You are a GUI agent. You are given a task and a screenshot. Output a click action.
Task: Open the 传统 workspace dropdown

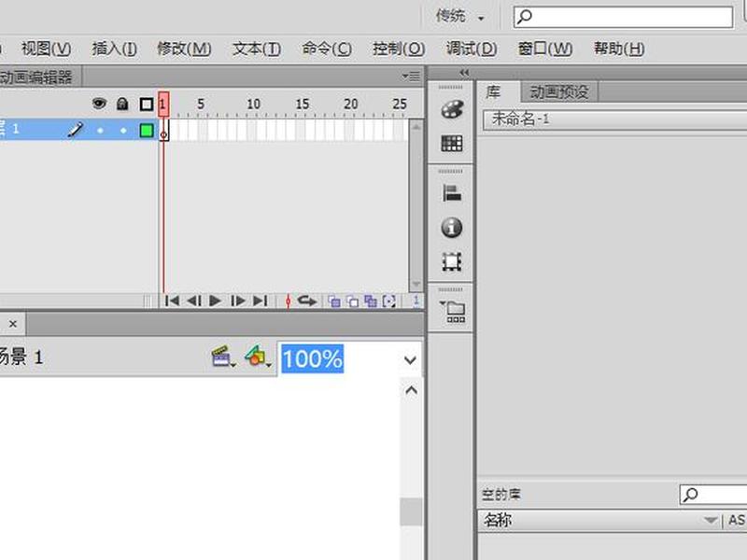click(x=459, y=17)
